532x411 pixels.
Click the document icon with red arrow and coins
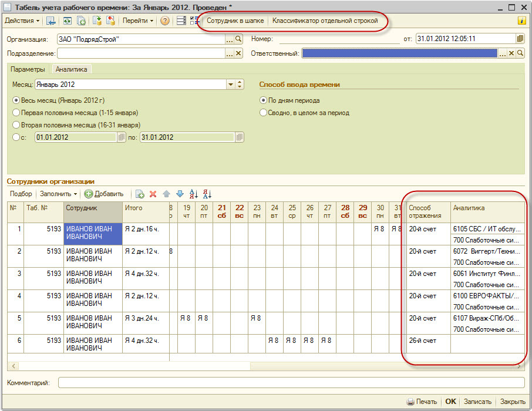pyautogui.click(x=110, y=21)
